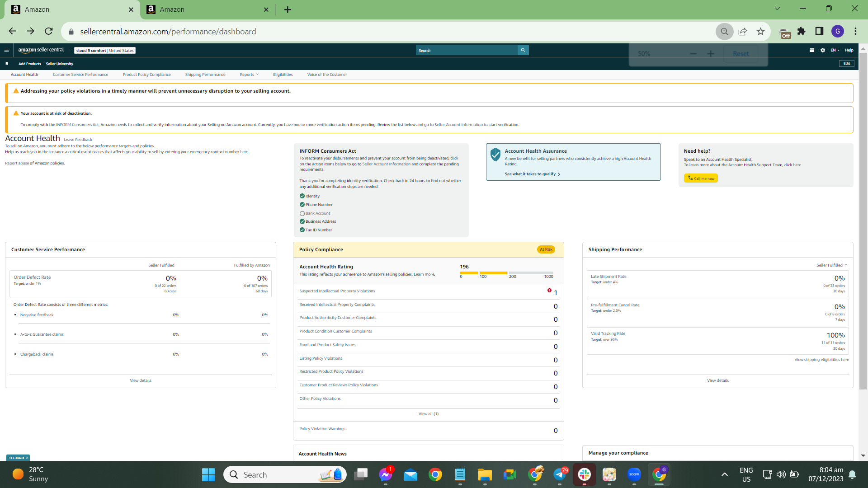Open Messenger from the taskbar
This screenshot has width=868, height=488.
[386, 474]
